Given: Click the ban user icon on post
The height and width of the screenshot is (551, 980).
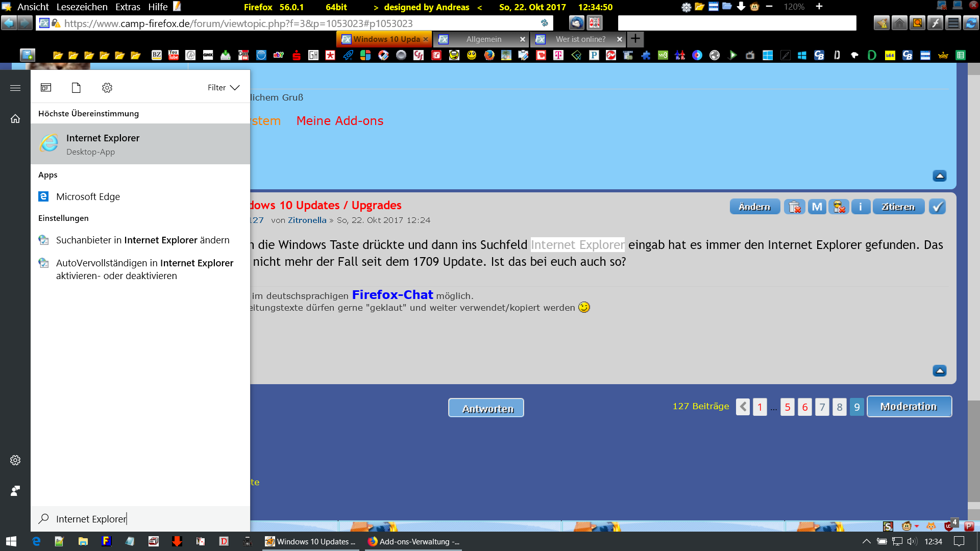Looking at the screenshot, I should pyautogui.click(x=839, y=207).
